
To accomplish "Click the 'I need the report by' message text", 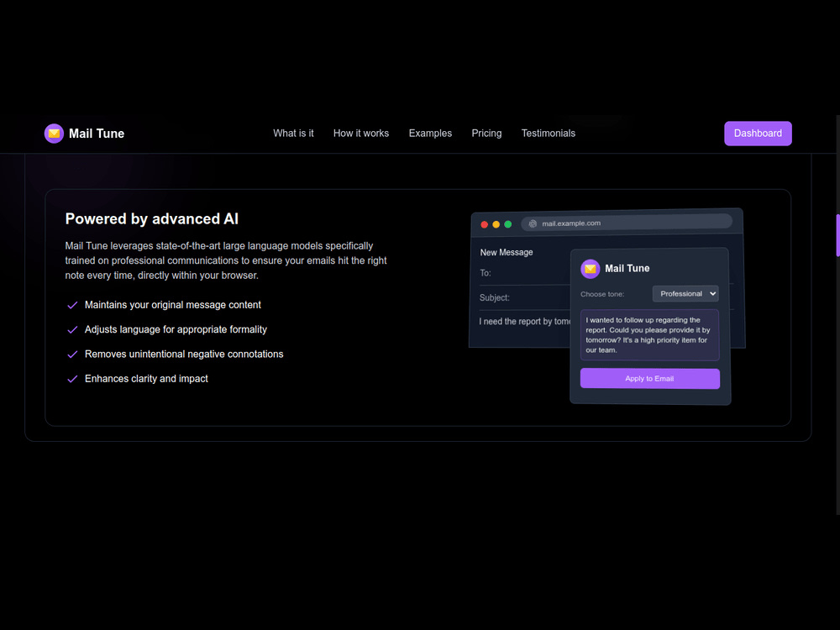I will tap(524, 322).
